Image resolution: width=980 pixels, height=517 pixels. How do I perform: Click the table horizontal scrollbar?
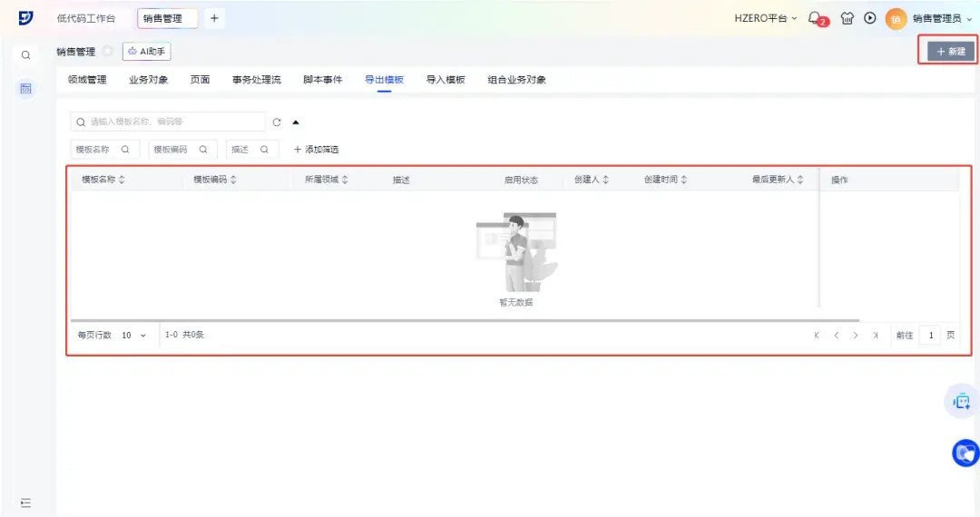(x=465, y=320)
